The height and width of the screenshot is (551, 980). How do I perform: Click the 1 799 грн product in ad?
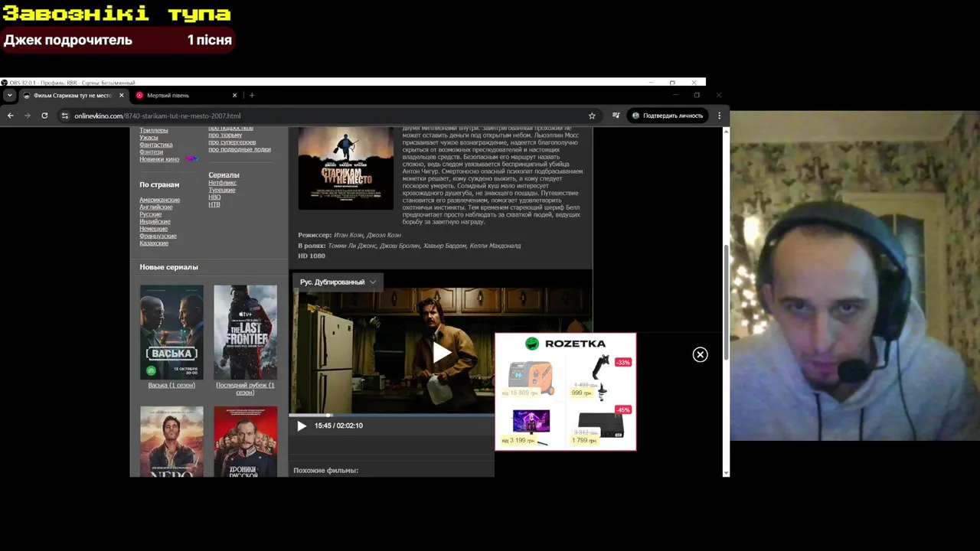(x=601, y=425)
